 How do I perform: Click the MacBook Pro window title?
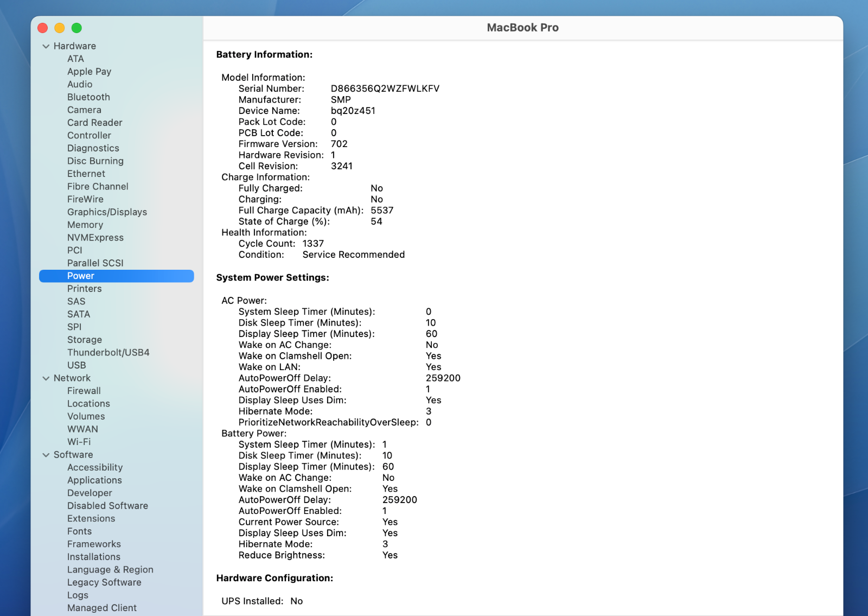click(522, 28)
